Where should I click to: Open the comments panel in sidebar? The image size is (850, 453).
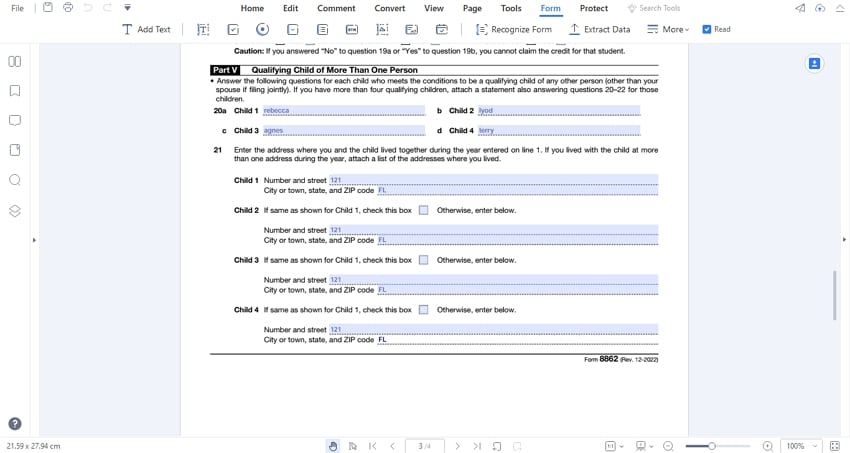pyautogui.click(x=15, y=120)
